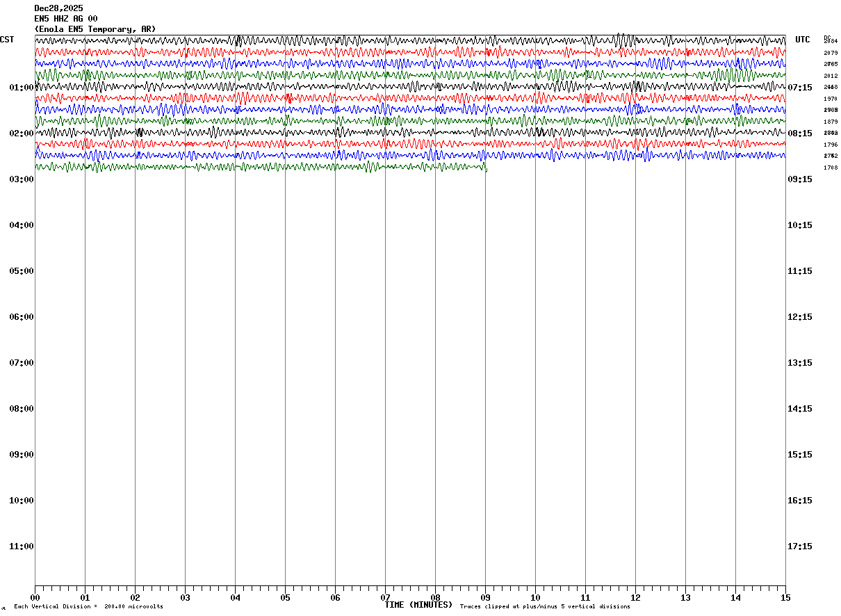Click the "CST" timezone label

coord(7,40)
